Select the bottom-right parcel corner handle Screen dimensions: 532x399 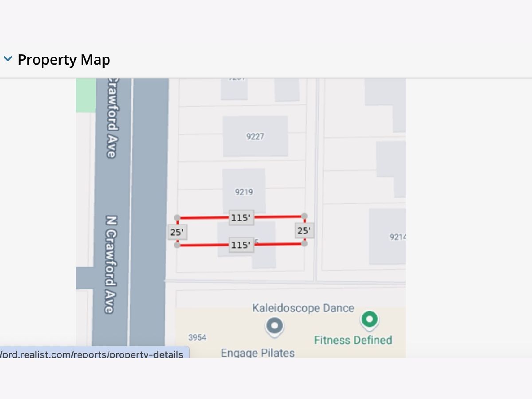[x=304, y=243]
